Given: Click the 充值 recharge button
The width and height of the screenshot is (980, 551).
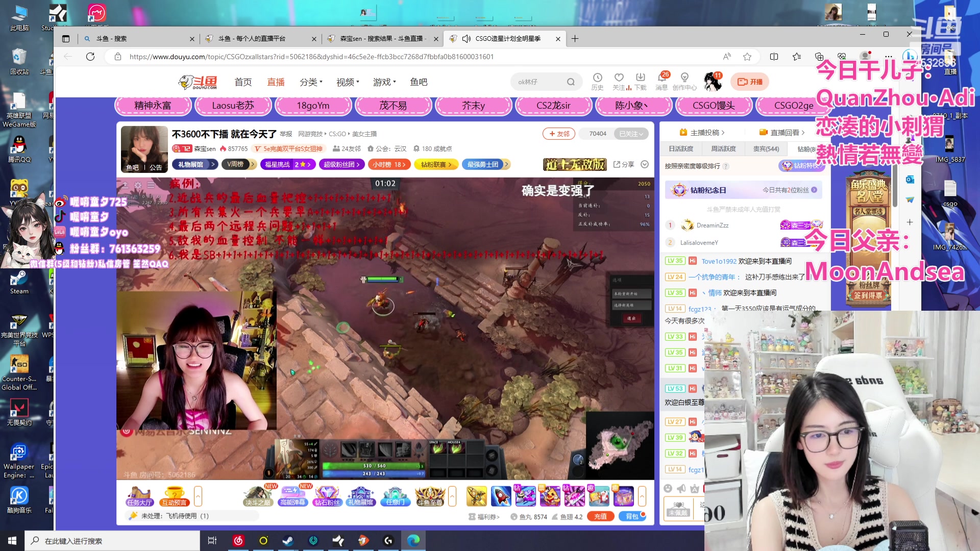Looking at the screenshot, I should (x=601, y=516).
